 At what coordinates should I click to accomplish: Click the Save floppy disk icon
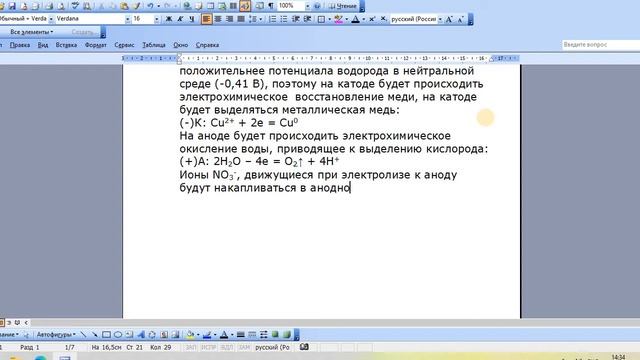pyautogui.click(x=12, y=6)
